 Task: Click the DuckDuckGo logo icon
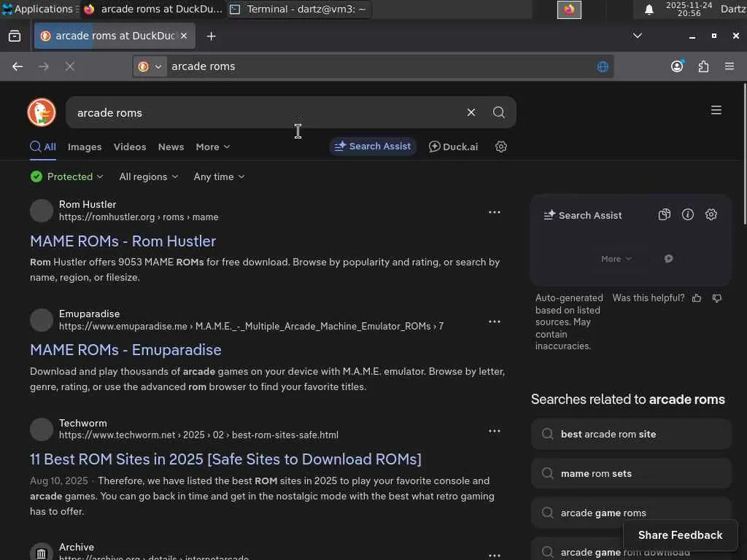[x=42, y=112]
